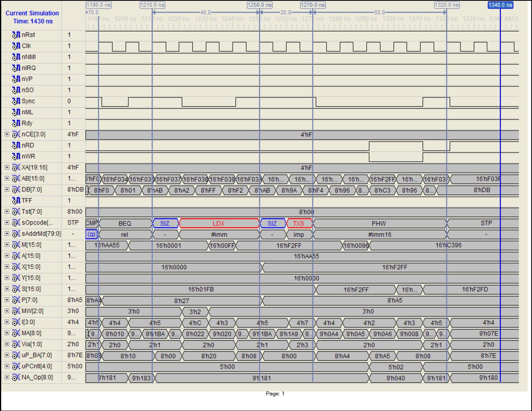Select the Sync signal icon

click(16, 101)
